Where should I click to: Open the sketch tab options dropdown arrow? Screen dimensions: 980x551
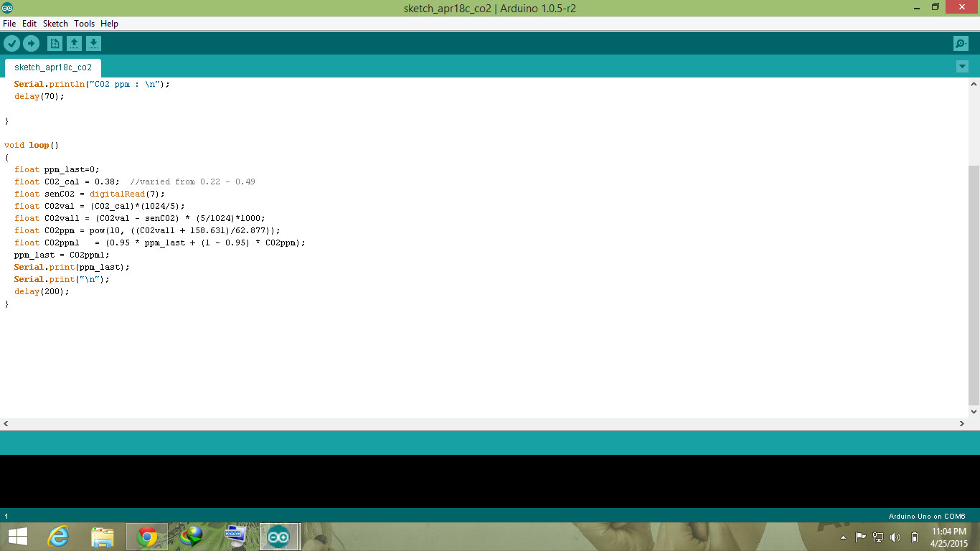pos(962,67)
